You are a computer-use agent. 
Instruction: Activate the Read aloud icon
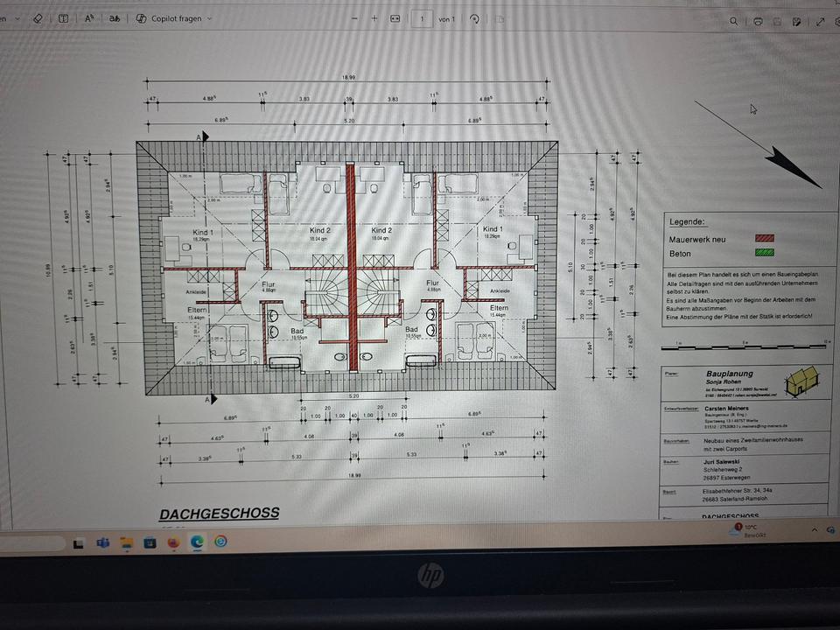coord(88,18)
